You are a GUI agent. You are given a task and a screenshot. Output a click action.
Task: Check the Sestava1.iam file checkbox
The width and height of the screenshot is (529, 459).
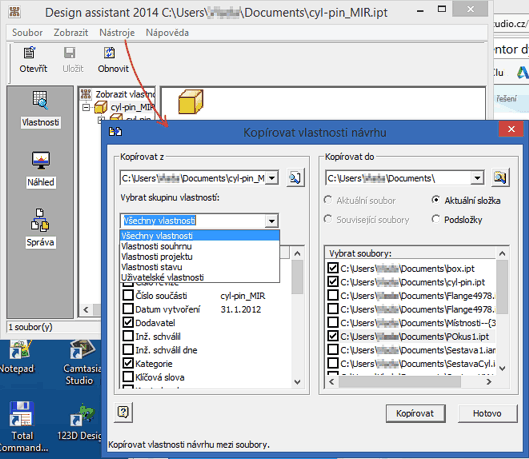pos(333,349)
